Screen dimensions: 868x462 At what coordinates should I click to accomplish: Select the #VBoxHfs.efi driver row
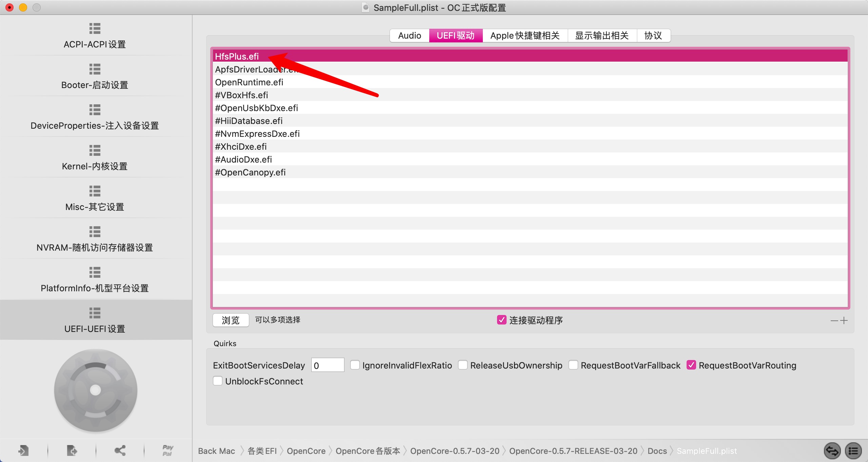tap(530, 95)
